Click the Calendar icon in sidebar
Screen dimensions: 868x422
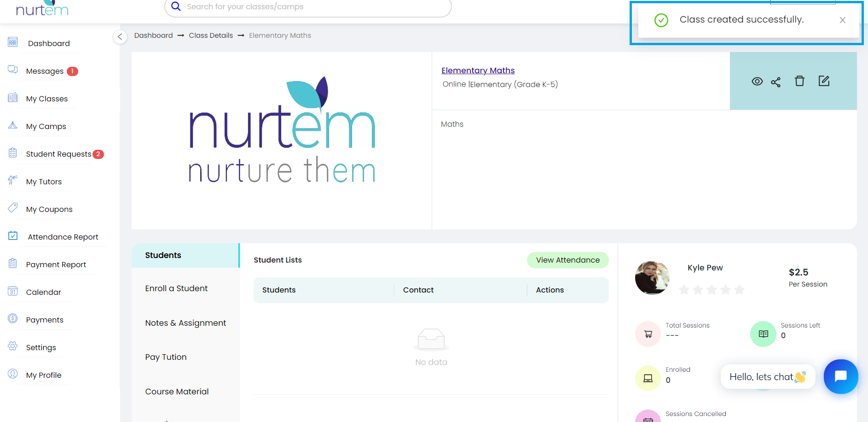pos(13,291)
